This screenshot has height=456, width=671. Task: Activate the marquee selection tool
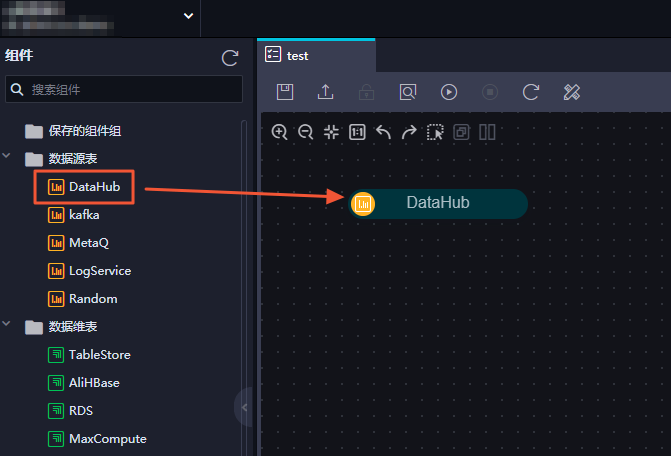click(435, 132)
